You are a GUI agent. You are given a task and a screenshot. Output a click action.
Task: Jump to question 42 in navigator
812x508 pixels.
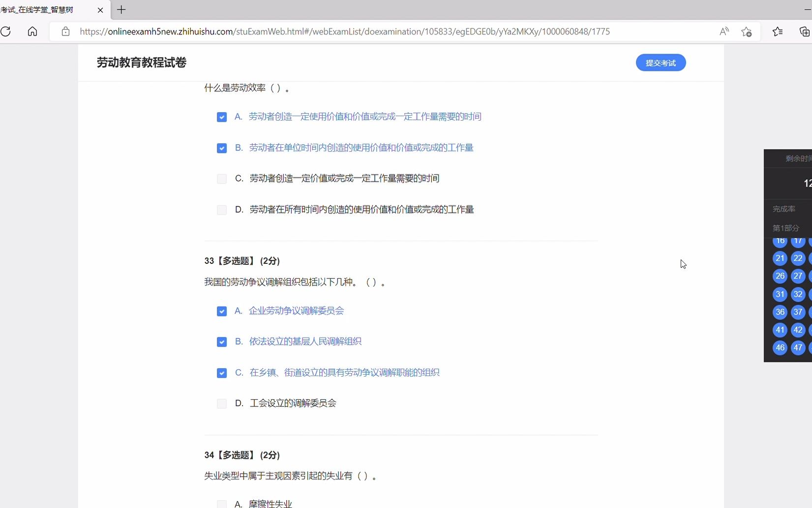798,330
